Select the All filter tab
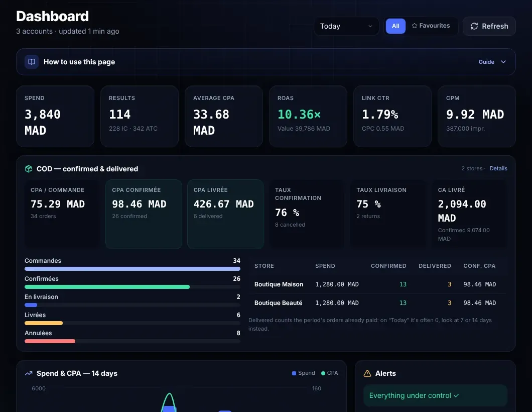Image resolution: width=532 pixels, height=412 pixels. (x=395, y=26)
